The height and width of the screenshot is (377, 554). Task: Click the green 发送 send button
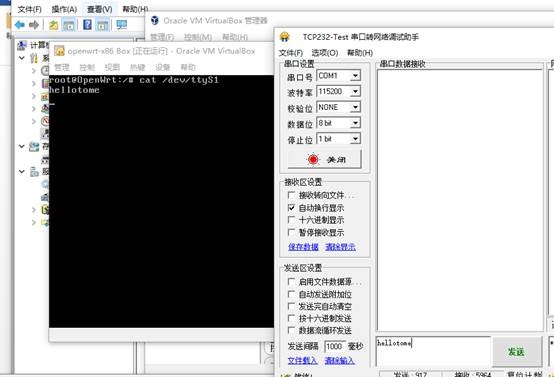517,352
